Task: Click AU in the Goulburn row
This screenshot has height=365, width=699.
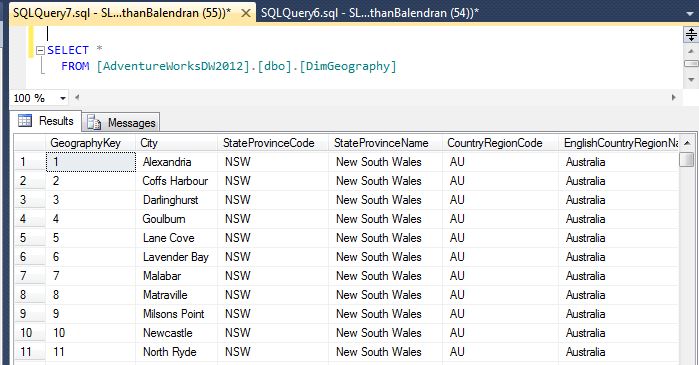Action: 500,219
